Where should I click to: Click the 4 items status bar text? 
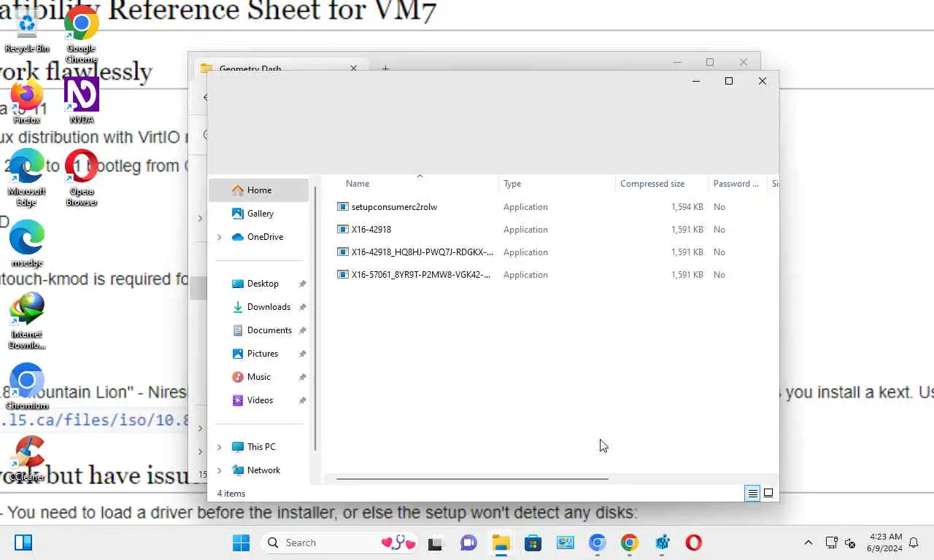coord(231,494)
